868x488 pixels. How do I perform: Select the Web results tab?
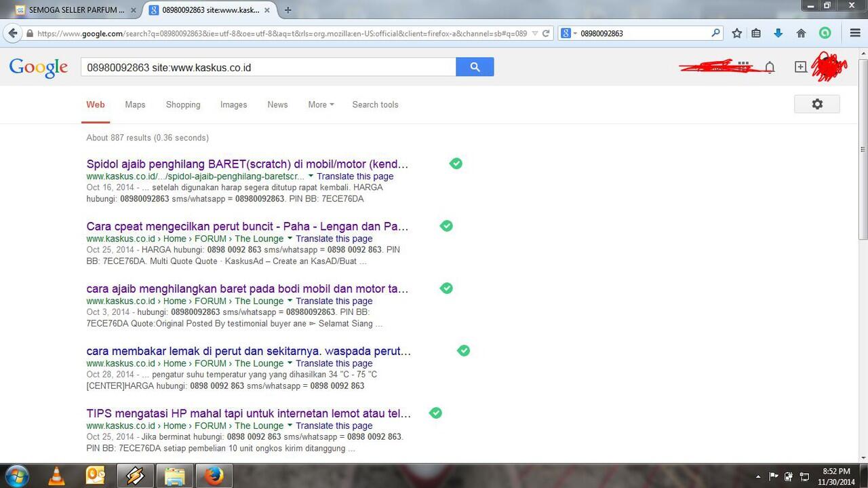pos(96,105)
